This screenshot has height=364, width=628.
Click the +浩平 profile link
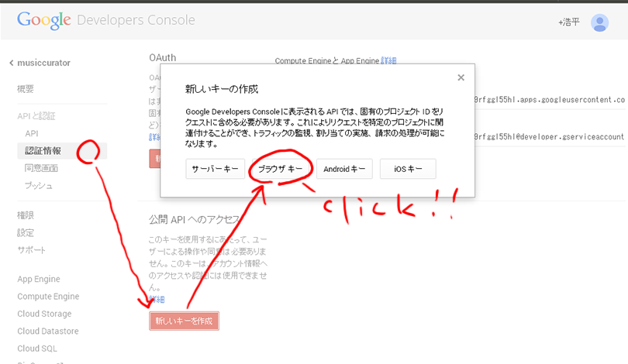coord(569,22)
